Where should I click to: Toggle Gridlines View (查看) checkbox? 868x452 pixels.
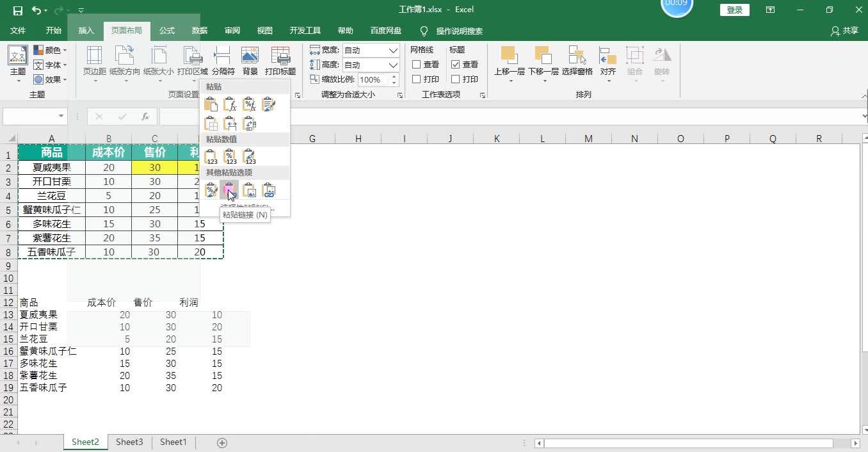click(417, 65)
